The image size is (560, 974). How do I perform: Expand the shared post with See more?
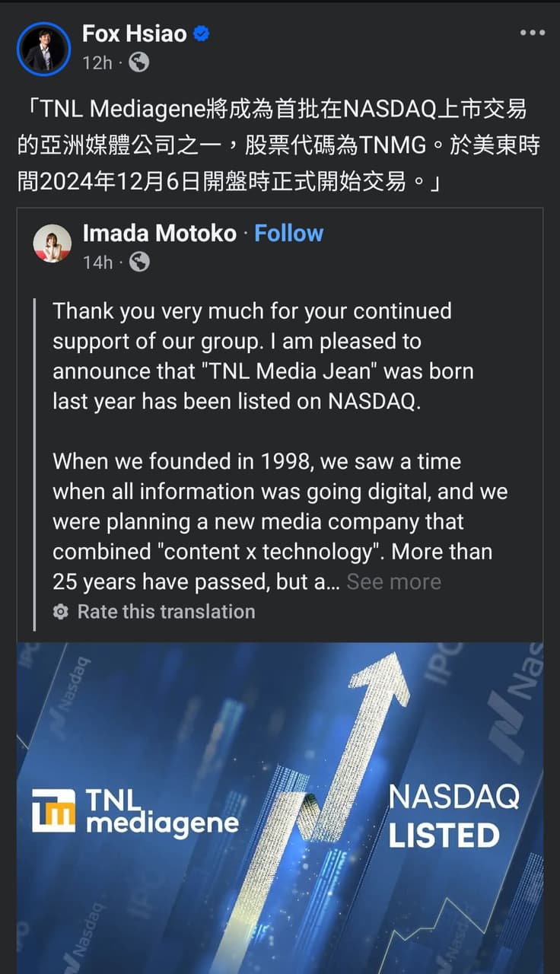[x=393, y=582]
